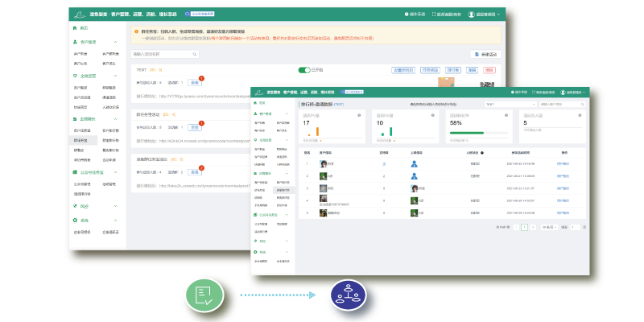Click the green checklist document circle icon
This screenshot has height=322, width=644.
(x=203, y=295)
